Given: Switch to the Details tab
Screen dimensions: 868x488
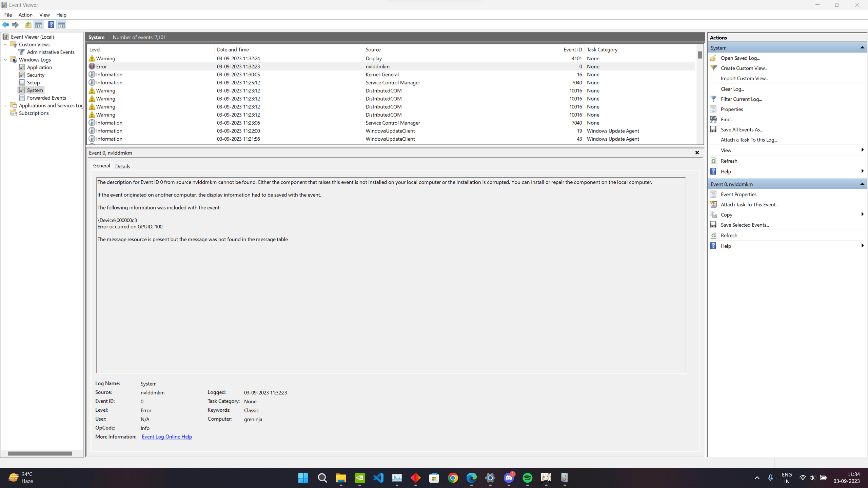Looking at the screenshot, I should 122,166.
